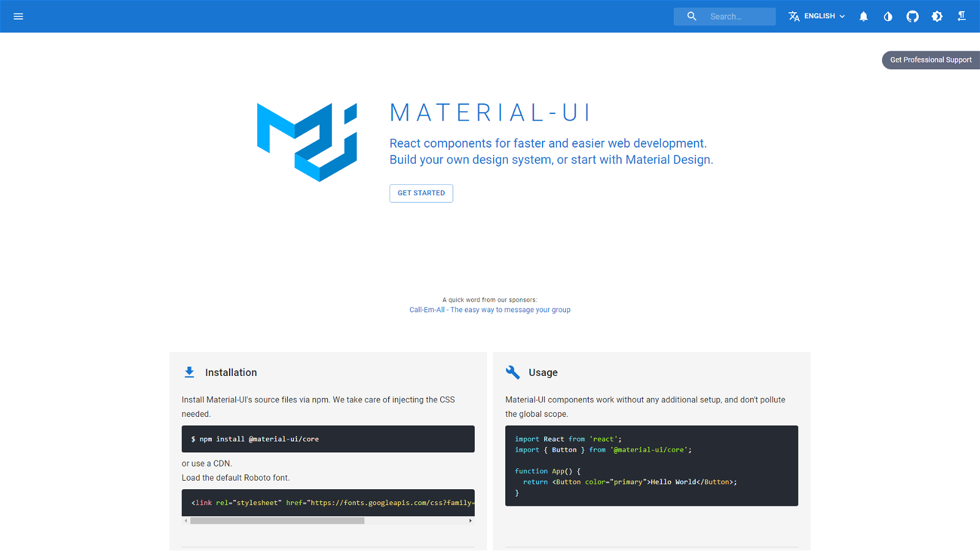Open the GitHub repository icon
This screenshot has height=551, width=980.
(913, 17)
